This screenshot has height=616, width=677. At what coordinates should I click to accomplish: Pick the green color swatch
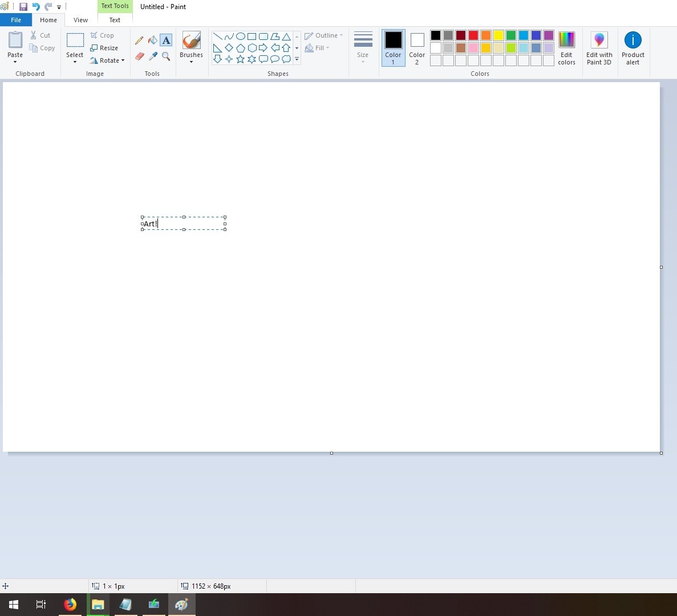pos(511,35)
